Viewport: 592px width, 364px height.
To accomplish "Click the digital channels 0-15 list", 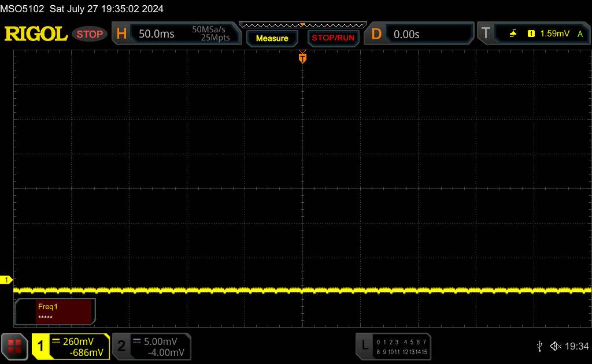I will coord(402,347).
